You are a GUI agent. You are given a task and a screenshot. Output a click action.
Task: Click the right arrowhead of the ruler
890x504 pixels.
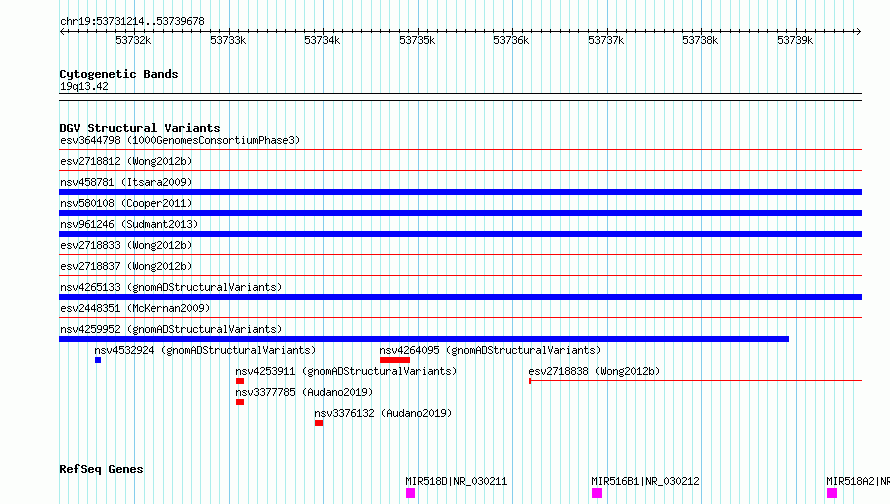click(x=858, y=31)
